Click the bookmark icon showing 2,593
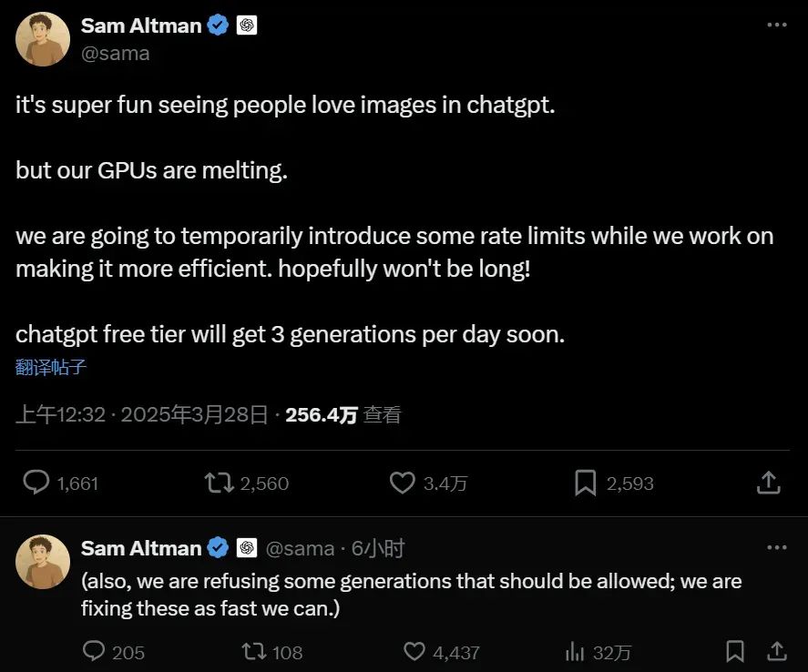 (588, 483)
